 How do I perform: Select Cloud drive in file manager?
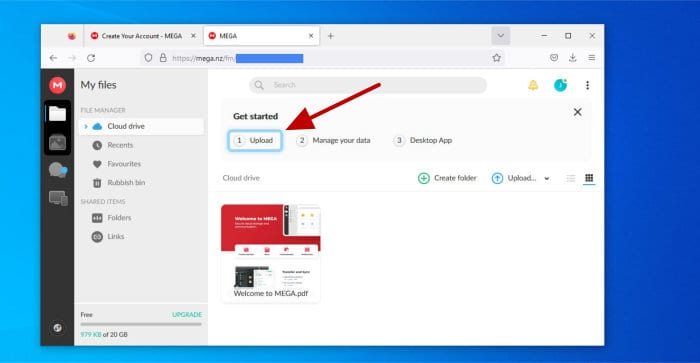(x=142, y=126)
